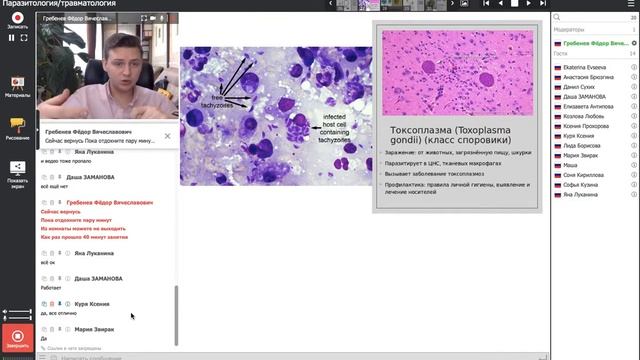
Task: Jump to first slide
Action: click(x=486, y=3)
